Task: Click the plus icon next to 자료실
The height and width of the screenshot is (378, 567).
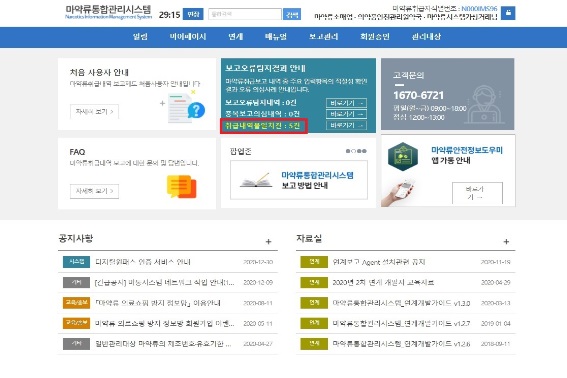Action: click(506, 242)
